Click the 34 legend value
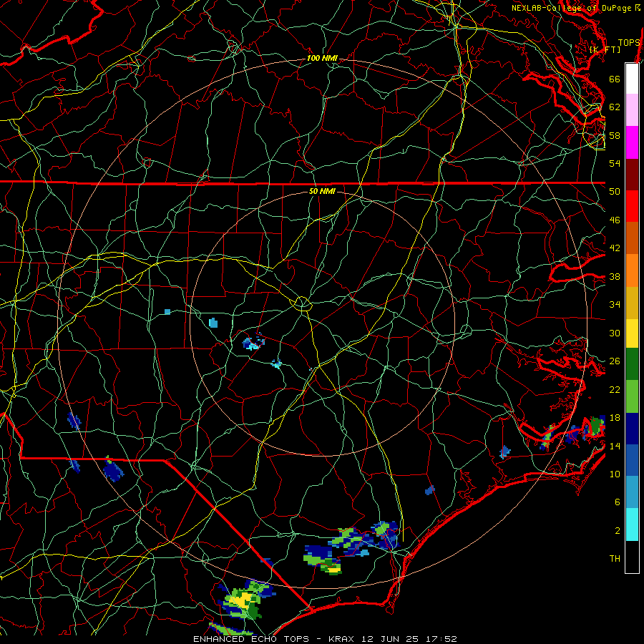The width and height of the screenshot is (644, 644). click(x=615, y=305)
